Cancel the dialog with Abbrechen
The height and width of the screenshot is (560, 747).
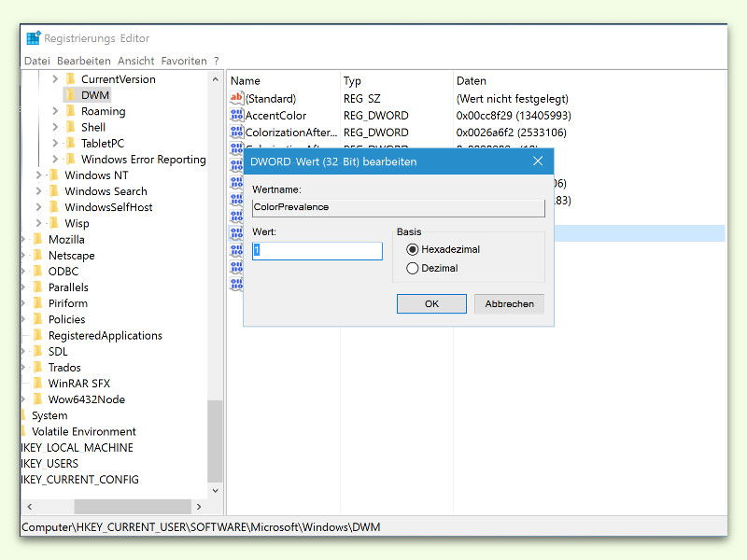[x=509, y=304]
